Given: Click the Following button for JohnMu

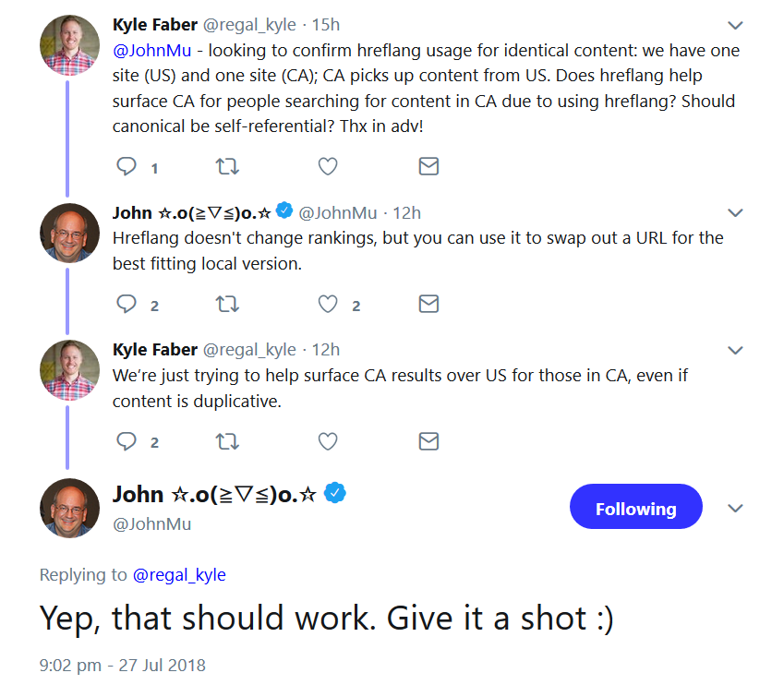Looking at the screenshot, I should click(x=635, y=508).
